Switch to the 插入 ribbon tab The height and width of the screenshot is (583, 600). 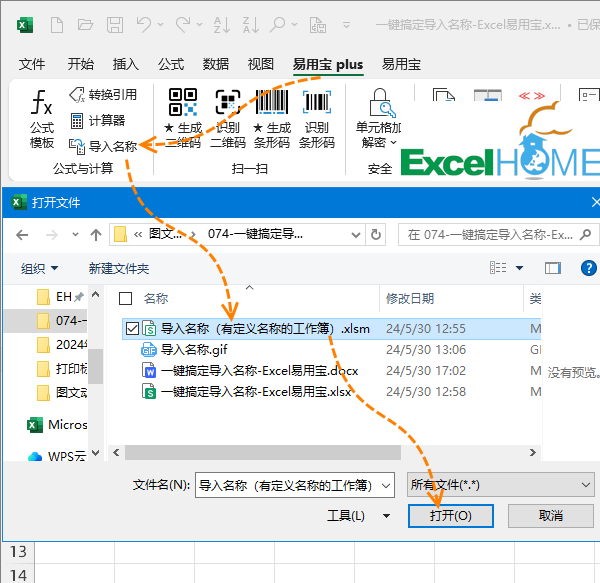point(126,64)
